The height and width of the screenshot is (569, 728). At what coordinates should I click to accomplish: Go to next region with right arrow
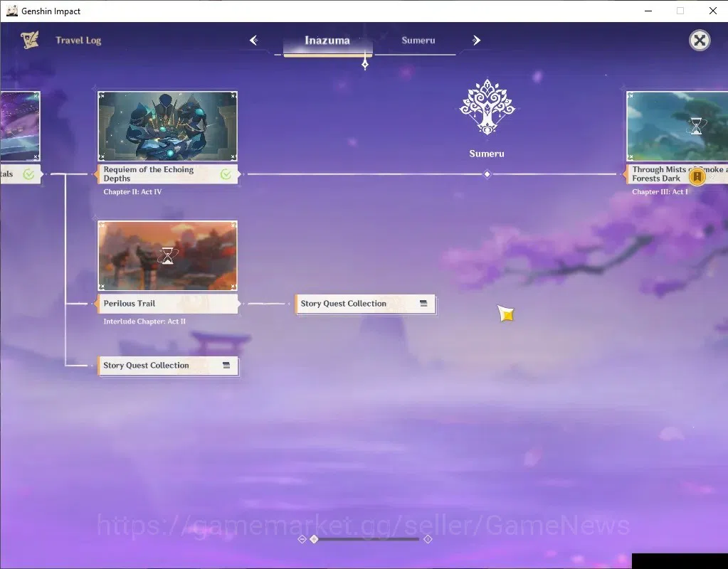click(x=476, y=41)
